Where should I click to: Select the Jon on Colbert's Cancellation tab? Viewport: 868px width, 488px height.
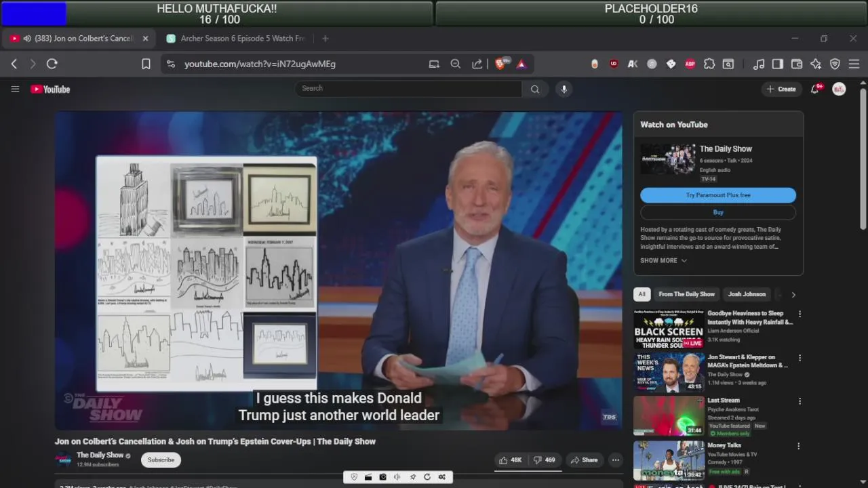coord(79,39)
